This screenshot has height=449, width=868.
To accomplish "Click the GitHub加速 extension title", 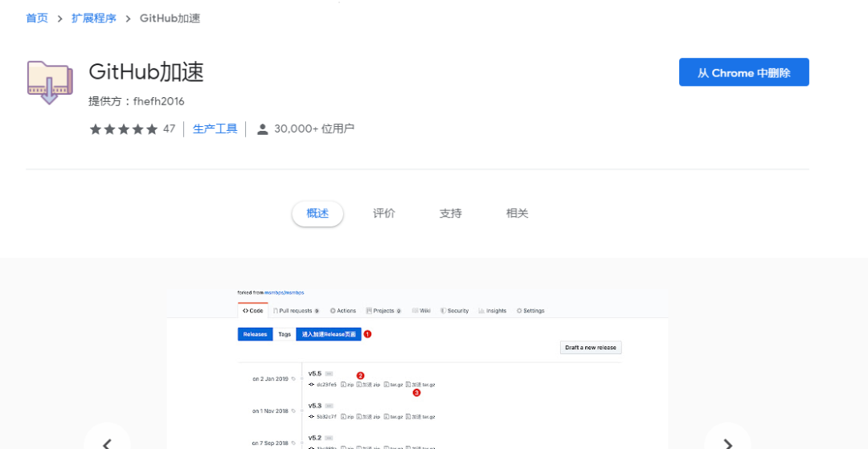I will [x=146, y=72].
